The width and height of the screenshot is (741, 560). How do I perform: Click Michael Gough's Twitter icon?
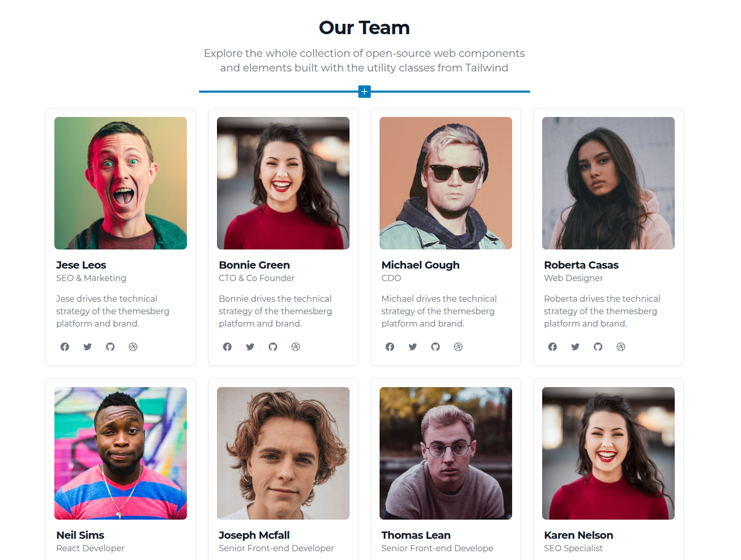click(413, 347)
